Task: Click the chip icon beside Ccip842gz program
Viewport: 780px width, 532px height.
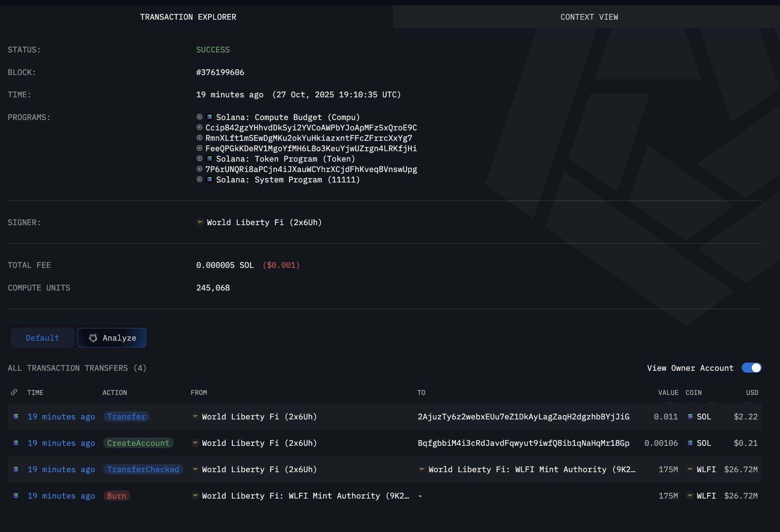Action: pyautogui.click(x=199, y=127)
